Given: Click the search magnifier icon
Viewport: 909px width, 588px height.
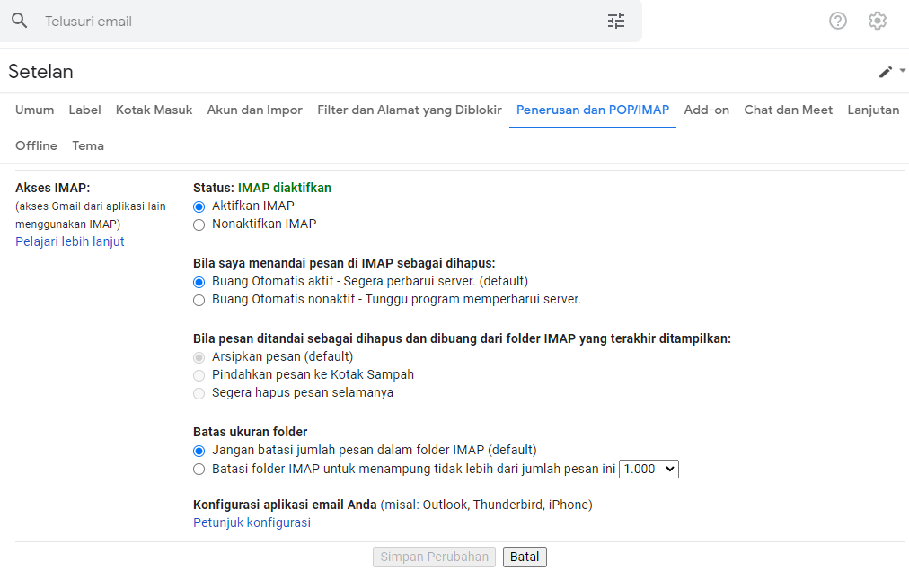Looking at the screenshot, I should [20, 21].
